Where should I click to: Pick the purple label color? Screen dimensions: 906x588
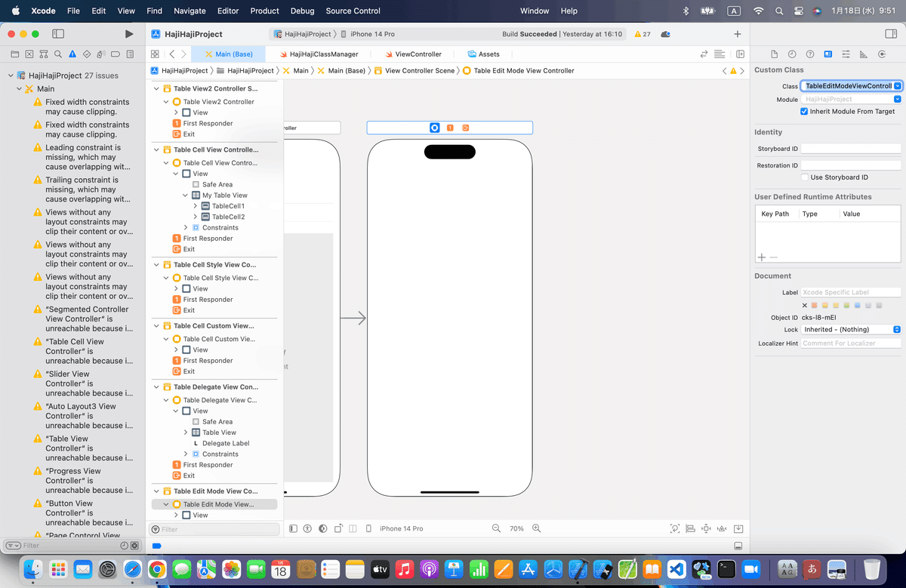(868, 306)
